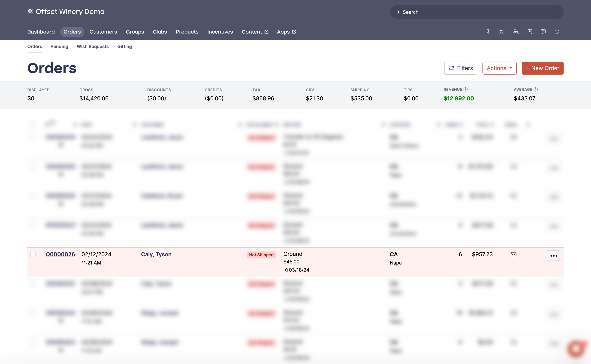This screenshot has height=364, width=591.
Task: Open three-dot menu for order 00000026
Action: tap(554, 256)
